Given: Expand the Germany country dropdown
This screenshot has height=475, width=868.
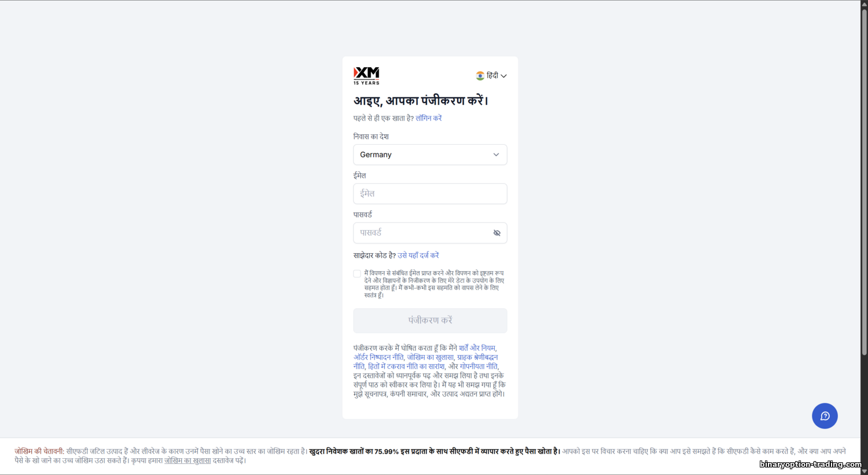Looking at the screenshot, I should click(430, 155).
